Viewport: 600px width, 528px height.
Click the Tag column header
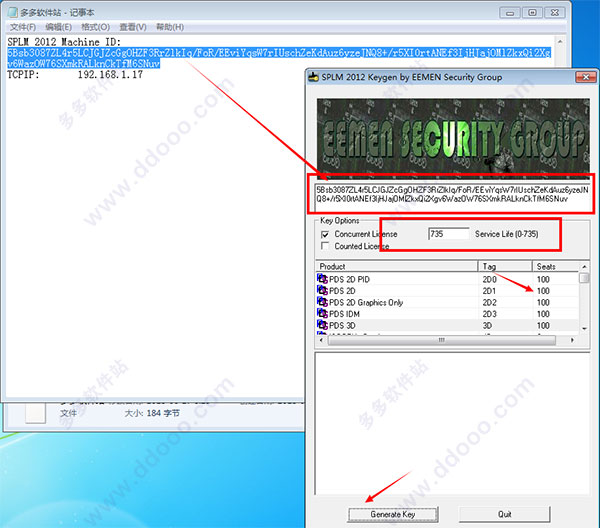pos(505,266)
